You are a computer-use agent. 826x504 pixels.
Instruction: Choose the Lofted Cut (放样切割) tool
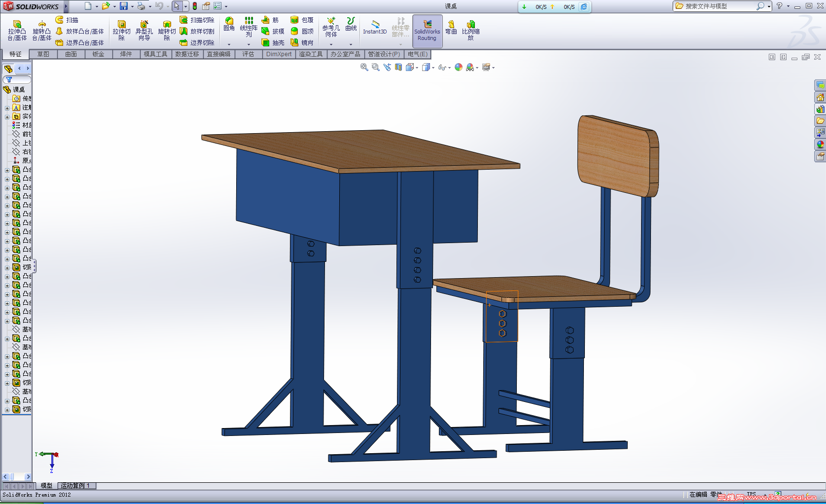pyautogui.click(x=197, y=31)
